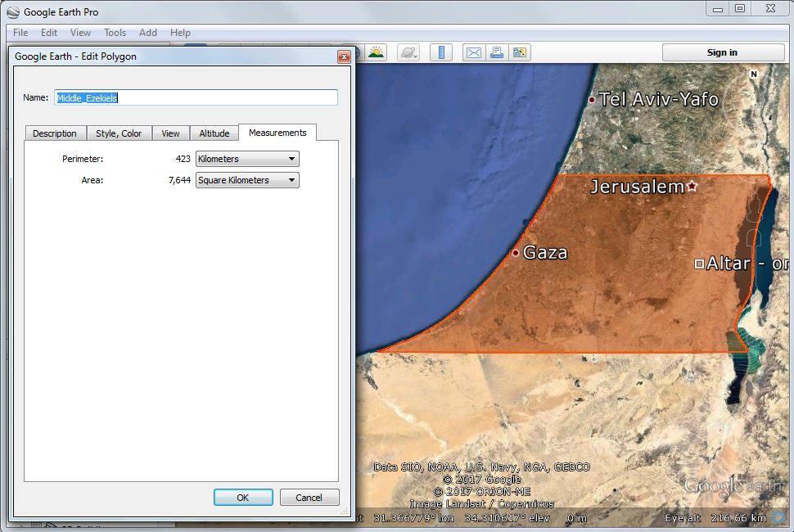The image size is (794, 532).
Task: Click the area value 7,644
Action: pos(179,180)
